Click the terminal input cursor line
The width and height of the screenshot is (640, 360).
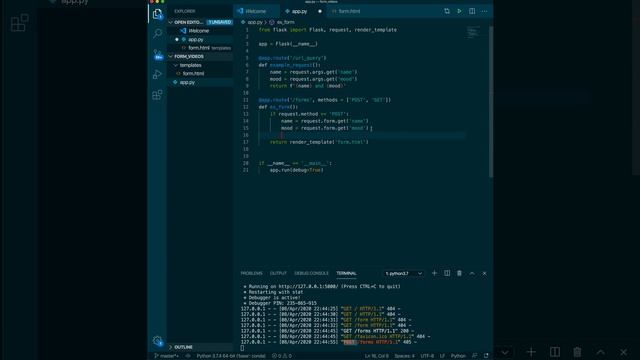click(x=242, y=348)
